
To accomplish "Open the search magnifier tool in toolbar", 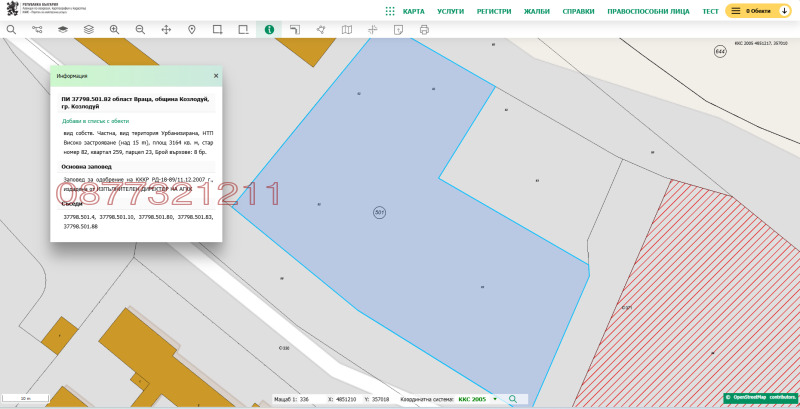I will (x=11, y=30).
